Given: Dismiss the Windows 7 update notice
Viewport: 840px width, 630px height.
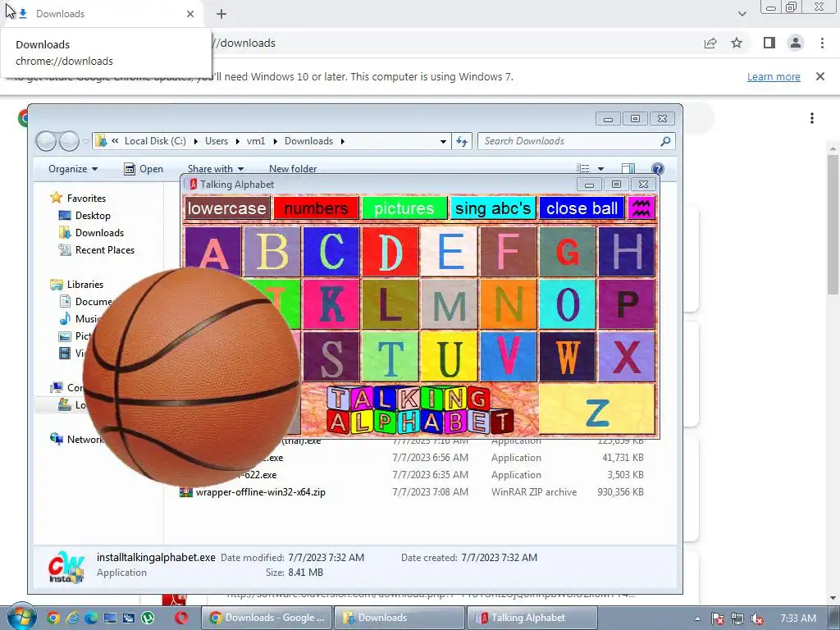Looking at the screenshot, I should [x=820, y=76].
